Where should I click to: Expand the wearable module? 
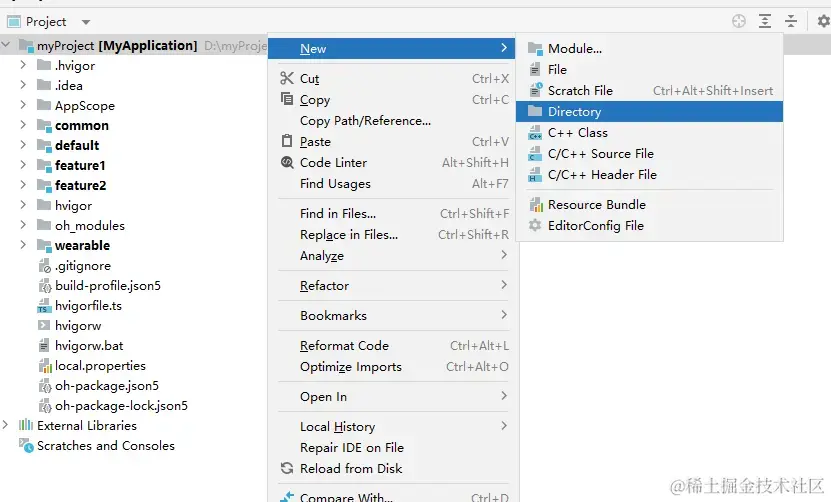click(23, 245)
